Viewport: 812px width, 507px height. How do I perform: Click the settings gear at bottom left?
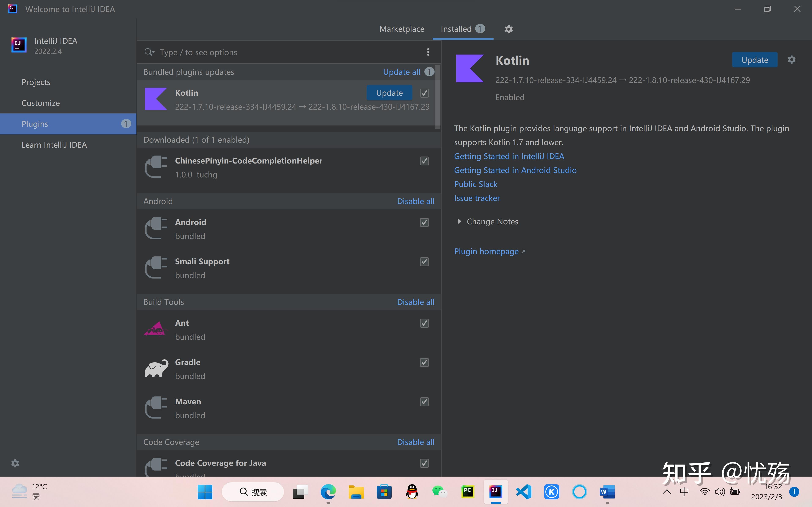pos(15,463)
